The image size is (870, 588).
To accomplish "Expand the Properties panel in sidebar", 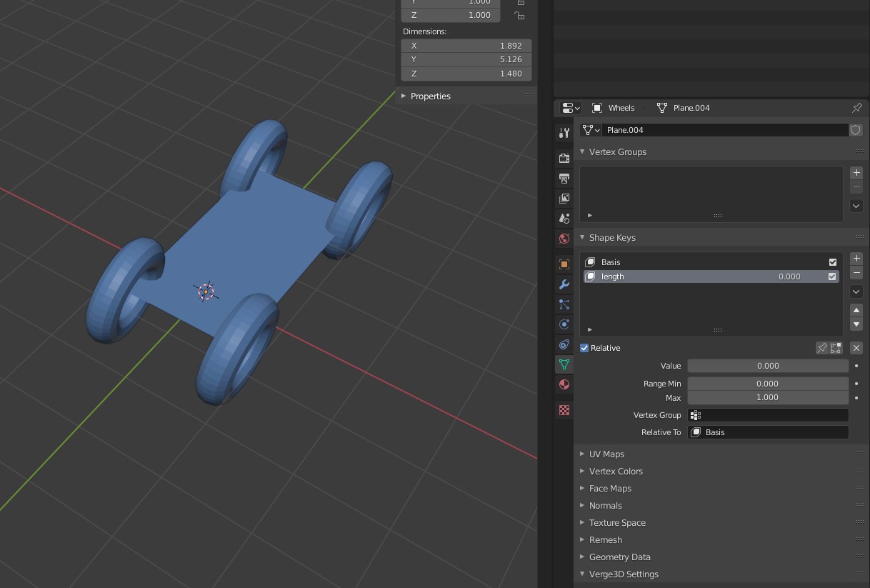I will coord(404,96).
